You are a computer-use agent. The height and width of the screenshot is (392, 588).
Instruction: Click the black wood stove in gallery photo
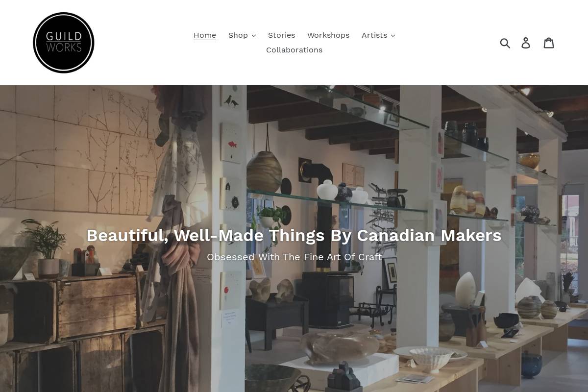coord(327,299)
